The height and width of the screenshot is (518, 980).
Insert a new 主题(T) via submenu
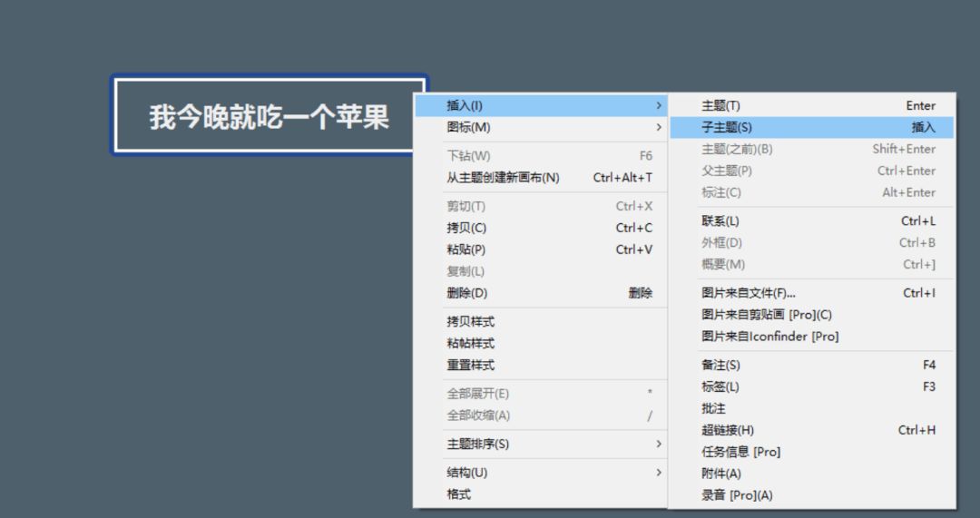tap(812, 105)
